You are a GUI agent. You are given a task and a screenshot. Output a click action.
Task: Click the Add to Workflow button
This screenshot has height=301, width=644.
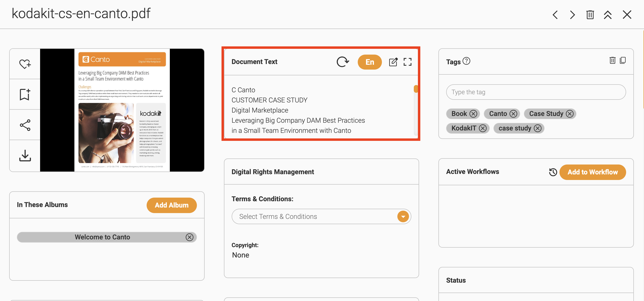(593, 172)
